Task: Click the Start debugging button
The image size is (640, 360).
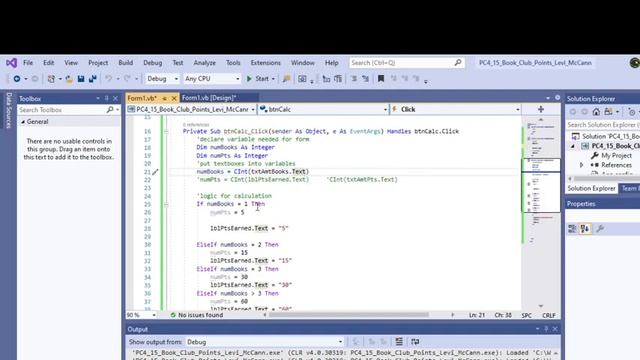Action: coord(258,79)
